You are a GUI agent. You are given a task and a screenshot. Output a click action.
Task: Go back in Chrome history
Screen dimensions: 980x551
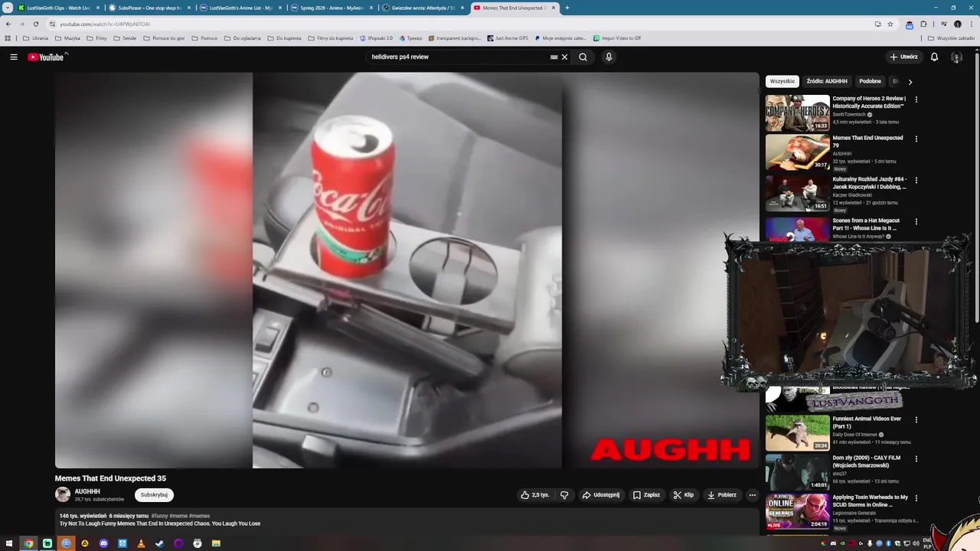click(8, 24)
